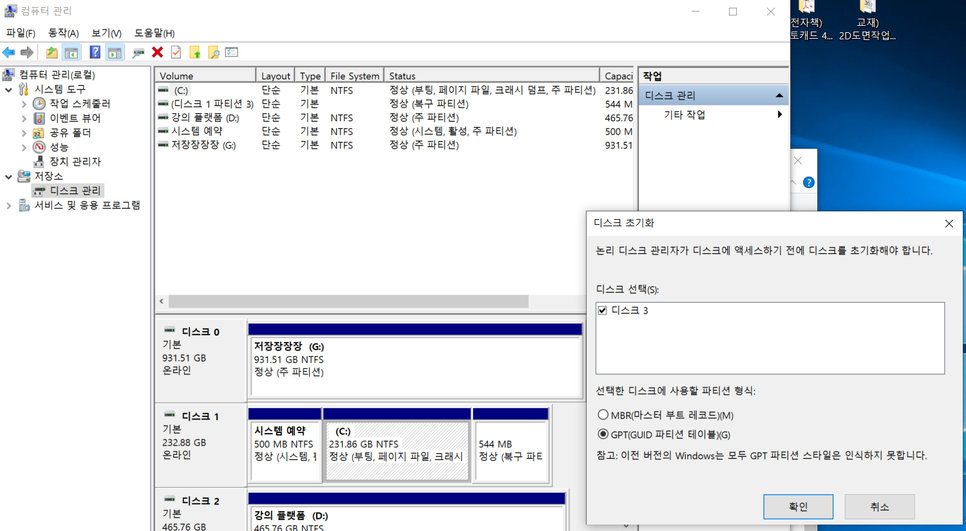Screen dimensions: 966x531
Task: Select GPT(GUID 파티션 테이블) radio option
Action: click(x=603, y=434)
